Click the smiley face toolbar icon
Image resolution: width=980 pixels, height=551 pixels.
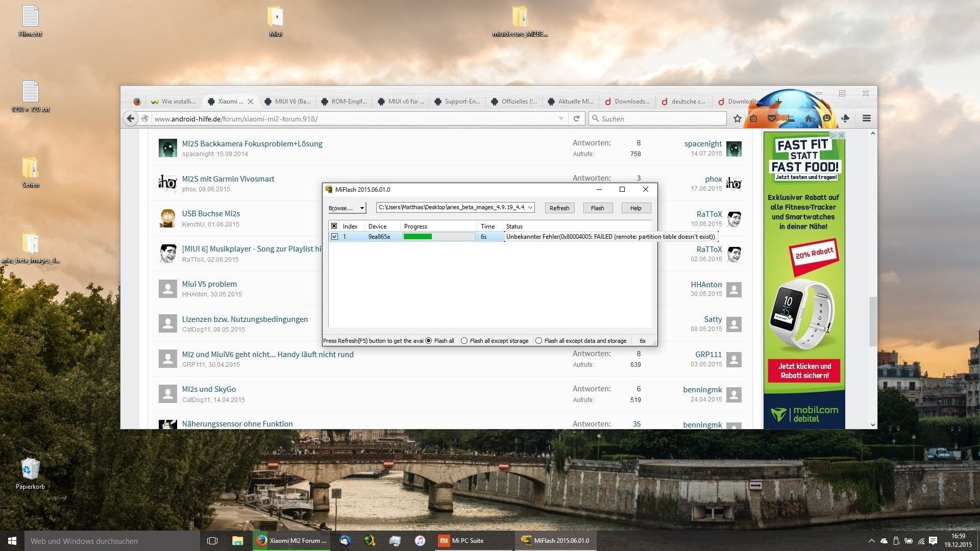tap(827, 118)
